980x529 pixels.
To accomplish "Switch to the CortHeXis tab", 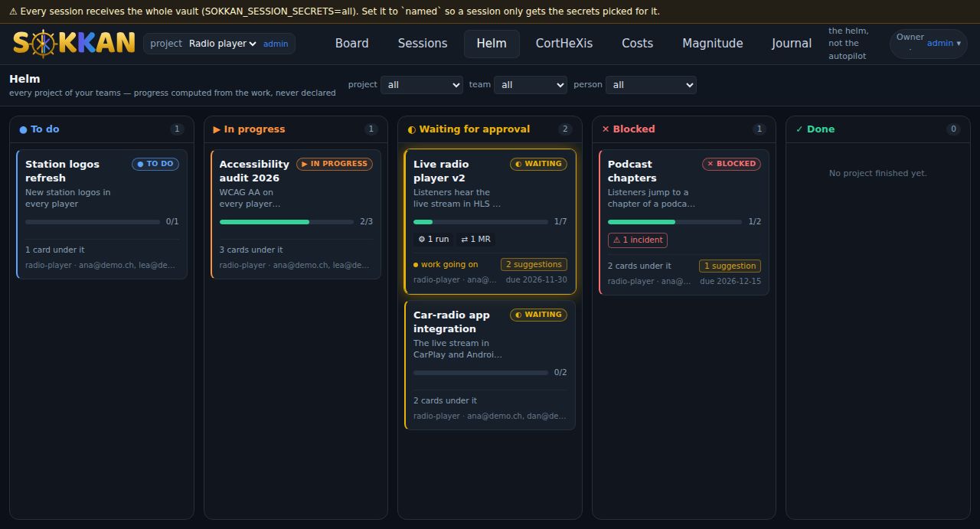I will click(x=564, y=44).
